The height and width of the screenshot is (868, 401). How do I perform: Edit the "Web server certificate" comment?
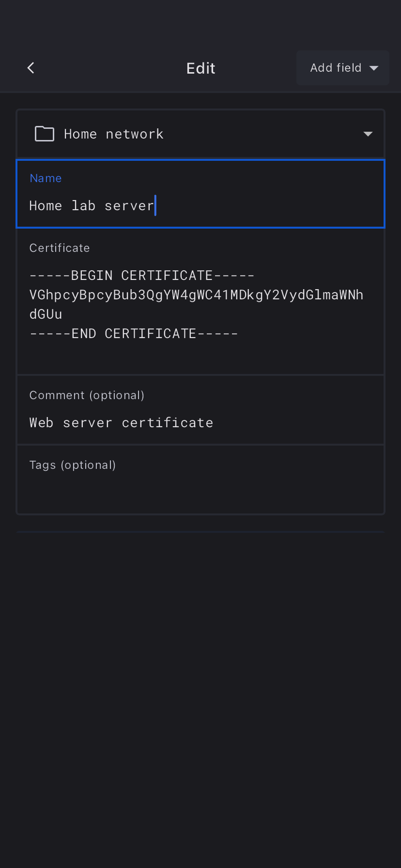pos(121,423)
